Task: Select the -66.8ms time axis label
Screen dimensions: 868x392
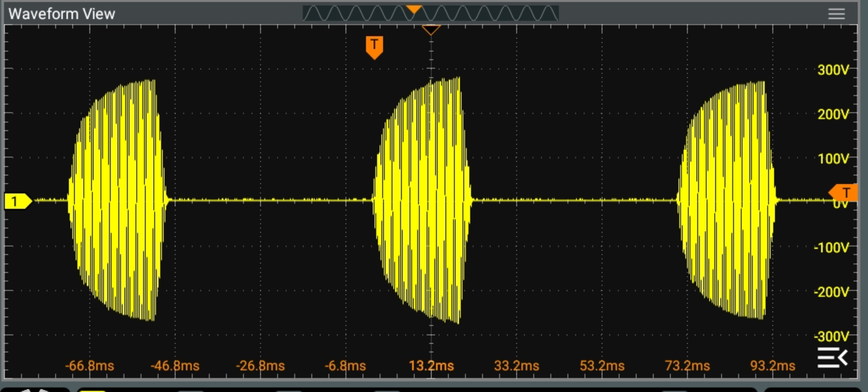Action: [89, 366]
